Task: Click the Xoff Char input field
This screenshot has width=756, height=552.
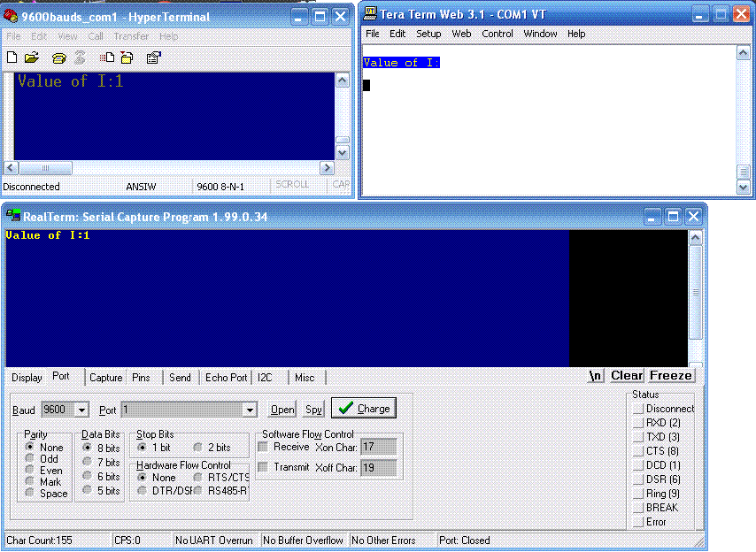Action: (x=379, y=468)
